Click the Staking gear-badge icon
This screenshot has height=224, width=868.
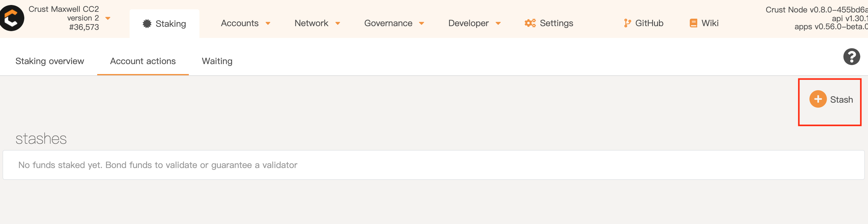click(x=147, y=24)
